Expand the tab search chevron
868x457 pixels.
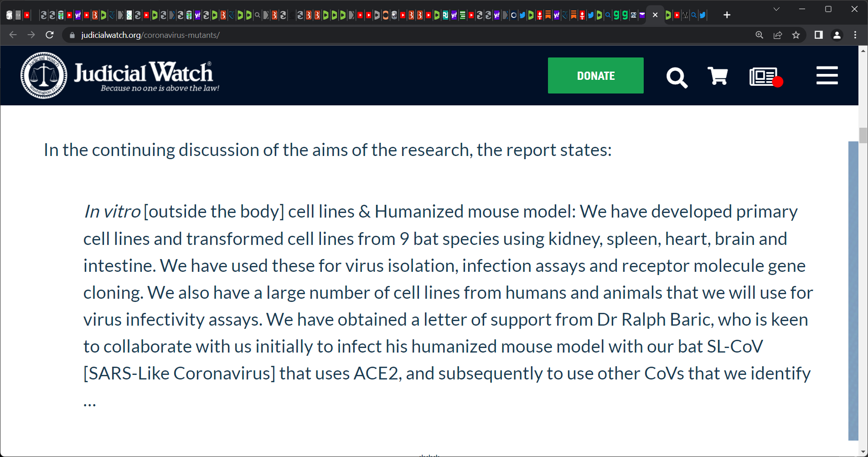(776, 9)
